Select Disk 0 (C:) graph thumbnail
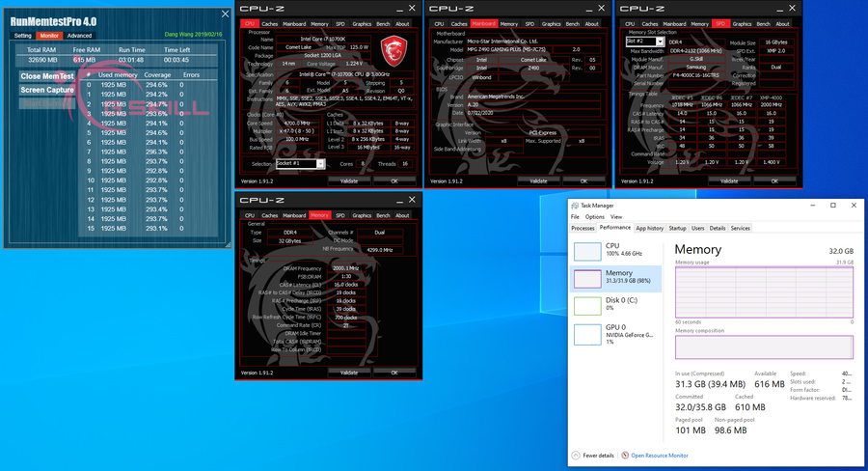The image size is (868, 471). pyautogui.click(x=587, y=306)
